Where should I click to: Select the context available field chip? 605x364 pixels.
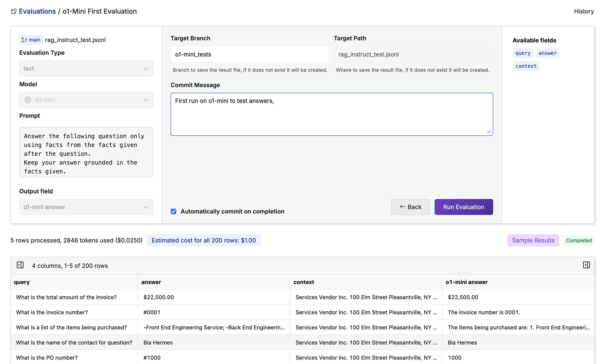pyautogui.click(x=526, y=66)
